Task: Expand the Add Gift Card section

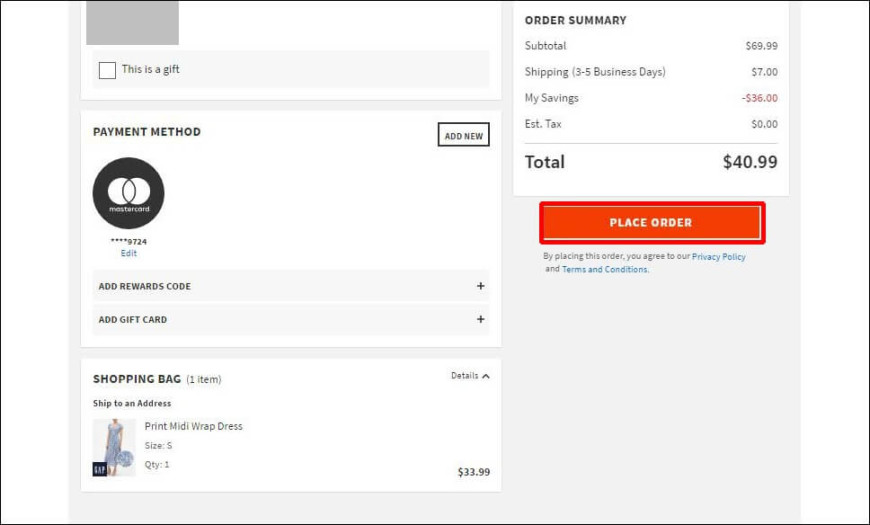Action: click(291, 319)
